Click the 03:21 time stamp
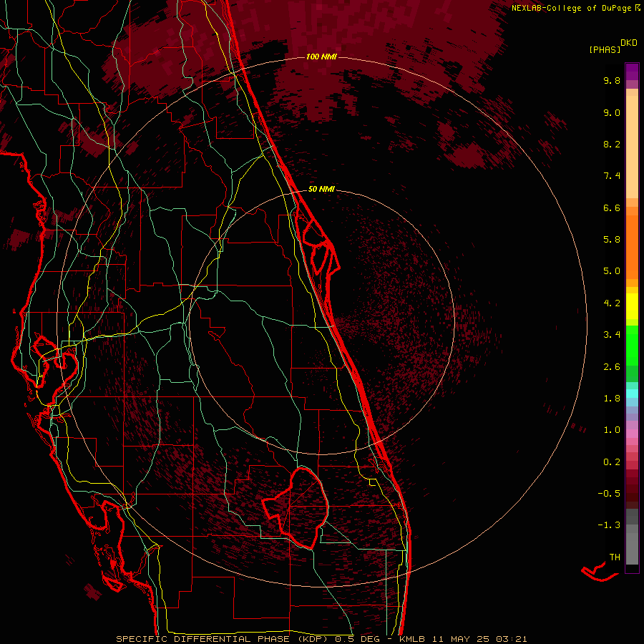 512,639
